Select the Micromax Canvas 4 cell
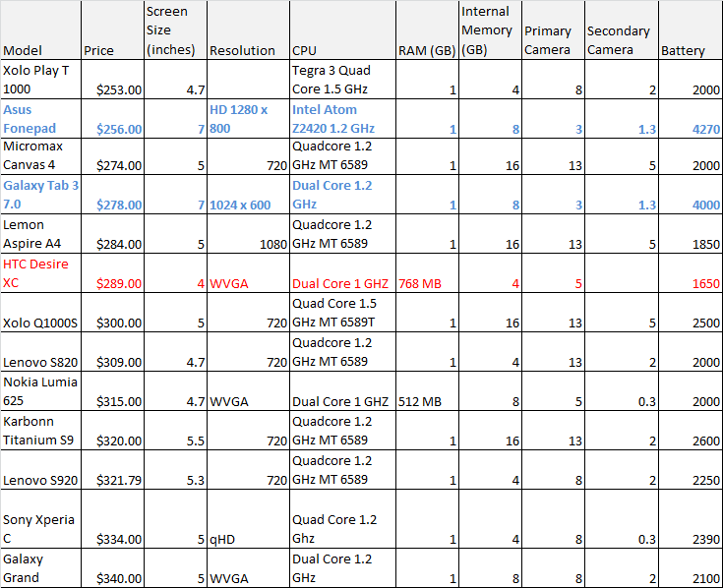The image size is (723, 588). (x=40, y=156)
